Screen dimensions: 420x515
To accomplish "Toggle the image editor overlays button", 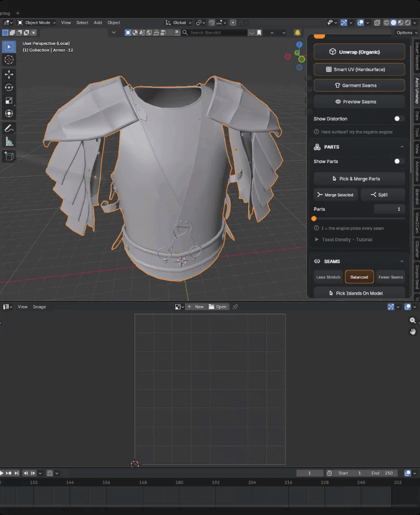I will [407, 307].
